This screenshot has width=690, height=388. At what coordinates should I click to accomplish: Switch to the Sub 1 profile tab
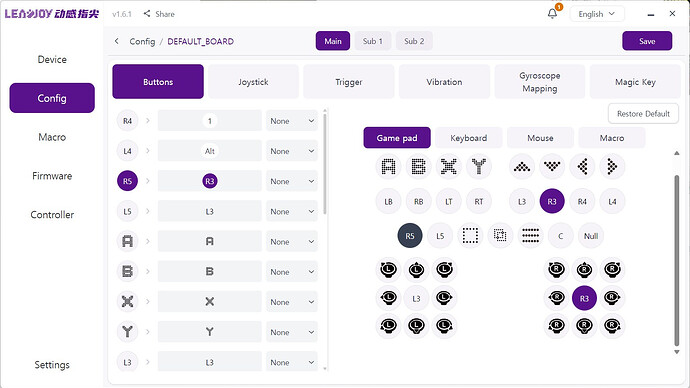[x=373, y=41]
